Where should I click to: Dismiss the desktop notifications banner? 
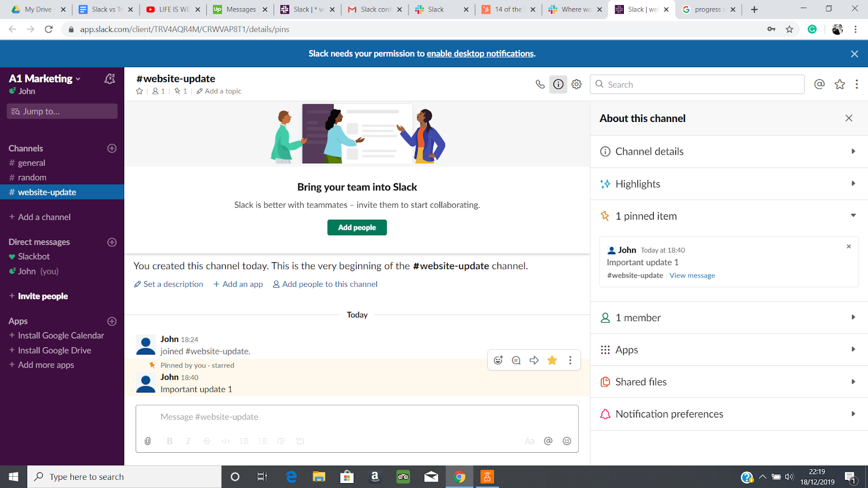(854, 54)
